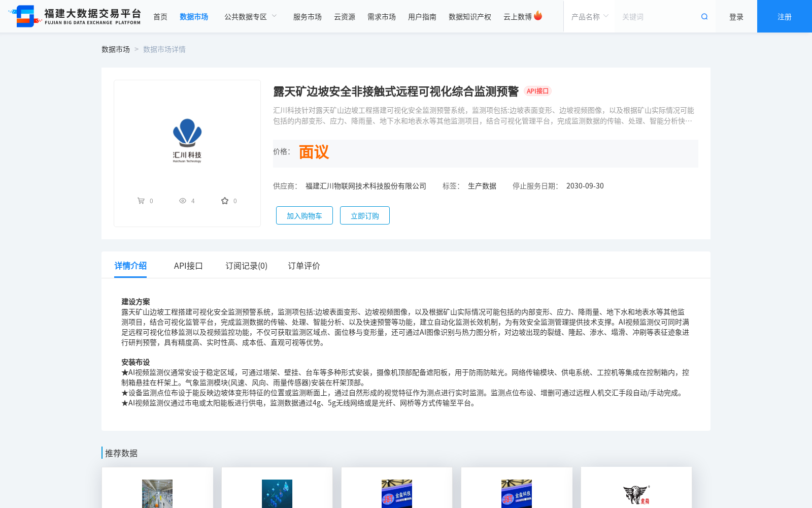Screen dimensions: 812x508
Task: Click the Fujian Big Data Exchange Platform logo
Action: [75, 16]
